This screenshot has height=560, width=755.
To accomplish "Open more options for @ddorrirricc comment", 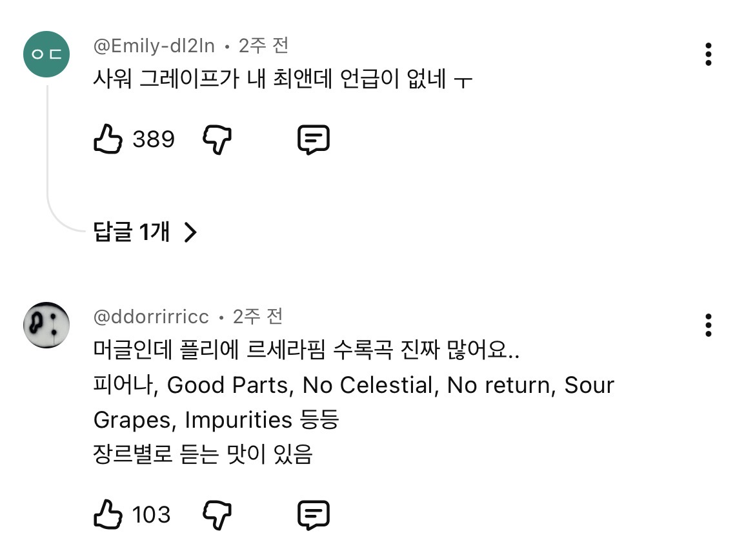I will tap(709, 326).
